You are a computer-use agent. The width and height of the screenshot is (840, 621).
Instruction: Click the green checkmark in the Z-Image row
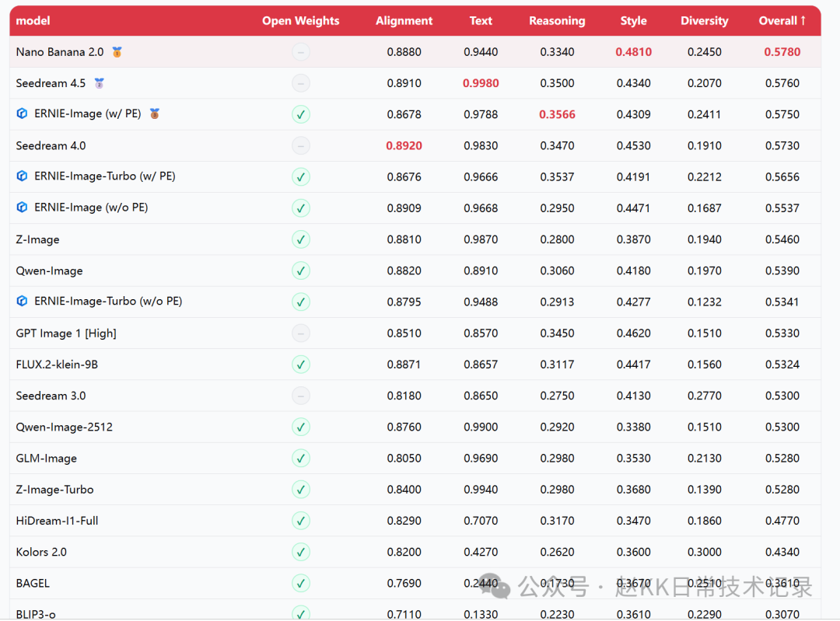click(300, 239)
